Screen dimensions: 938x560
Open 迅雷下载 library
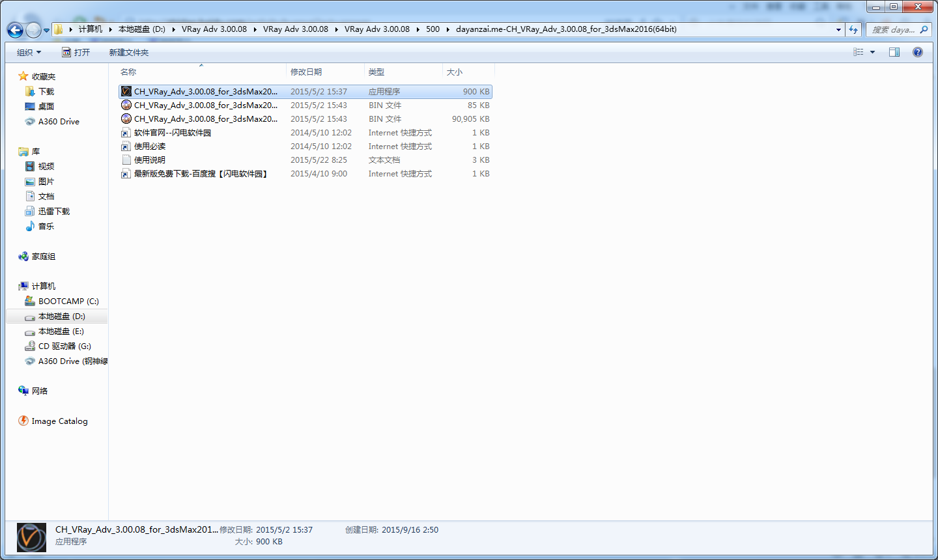[x=53, y=212]
